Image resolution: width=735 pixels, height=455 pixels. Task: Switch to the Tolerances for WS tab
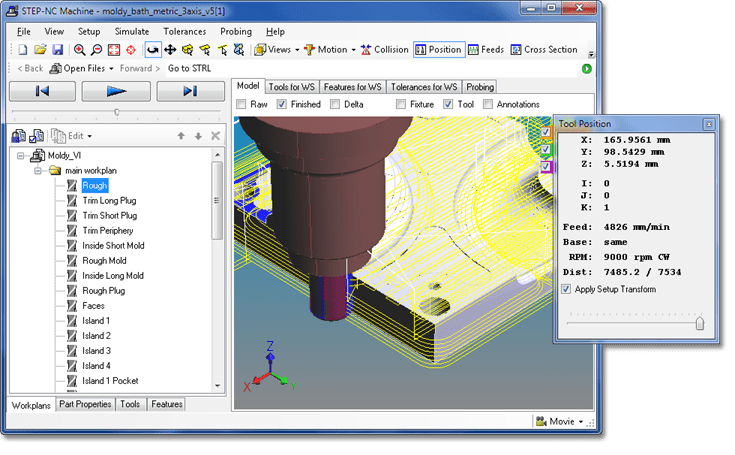(424, 87)
